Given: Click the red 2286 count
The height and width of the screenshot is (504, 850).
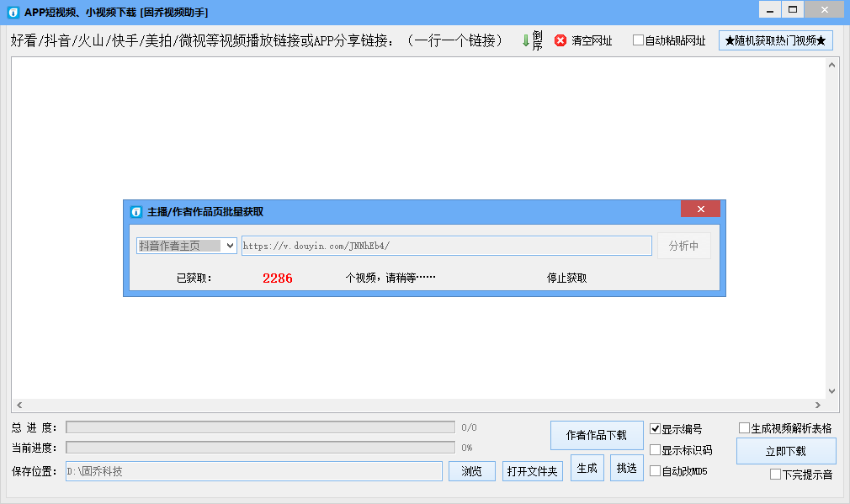Looking at the screenshot, I should point(278,278).
